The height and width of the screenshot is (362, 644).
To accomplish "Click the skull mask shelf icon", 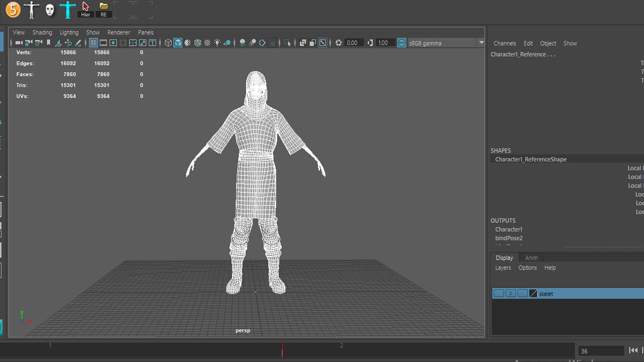I will pyautogui.click(x=50, y=10).
